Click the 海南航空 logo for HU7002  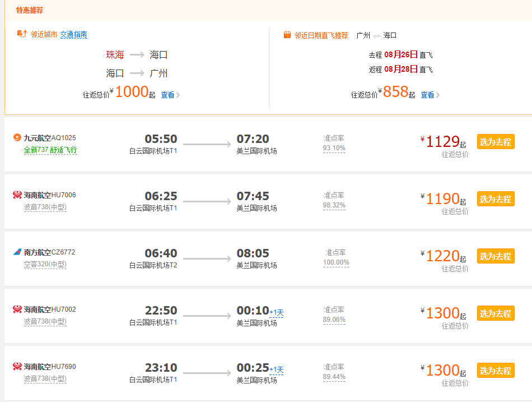click(17, 309)
